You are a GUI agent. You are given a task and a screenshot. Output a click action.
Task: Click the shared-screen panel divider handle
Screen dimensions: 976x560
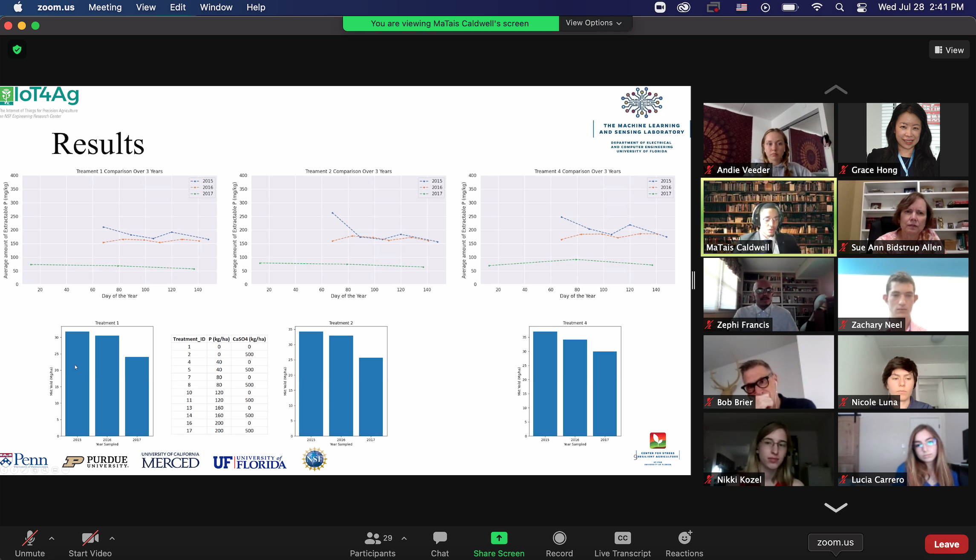[693, 280]
